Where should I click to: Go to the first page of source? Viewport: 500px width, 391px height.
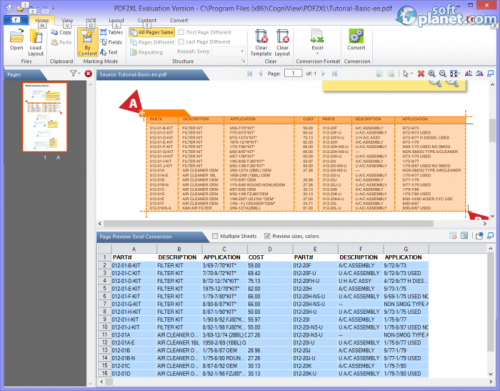coord(250,74)
